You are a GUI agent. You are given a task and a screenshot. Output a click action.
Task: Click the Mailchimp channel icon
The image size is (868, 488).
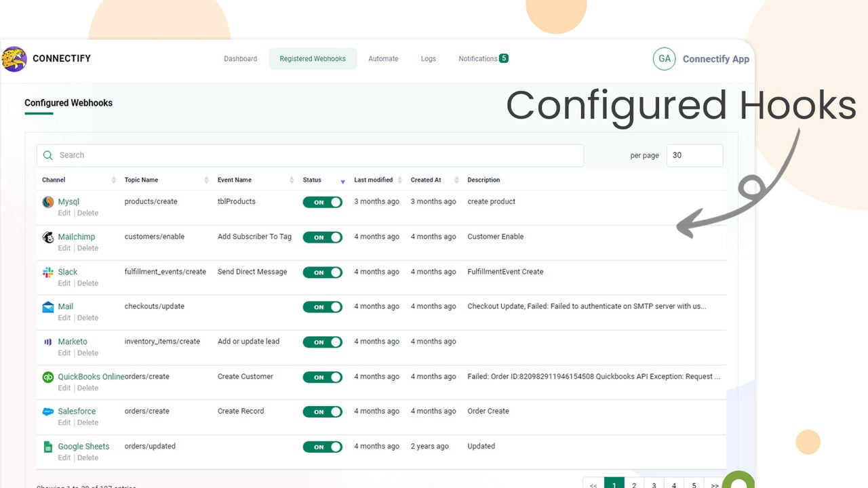click(48, 237)
